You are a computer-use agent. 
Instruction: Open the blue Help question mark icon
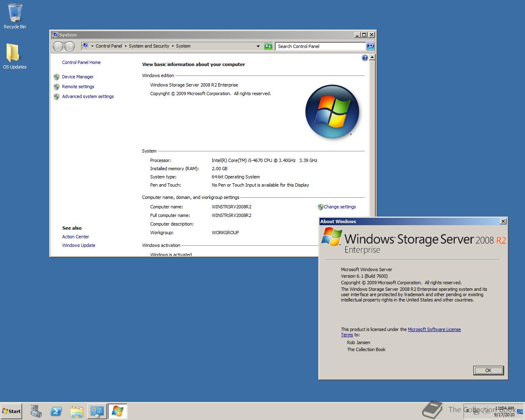point(365,58)
